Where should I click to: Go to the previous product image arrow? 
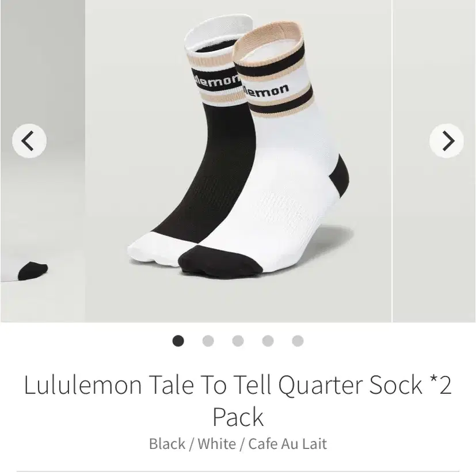(29, 141)
